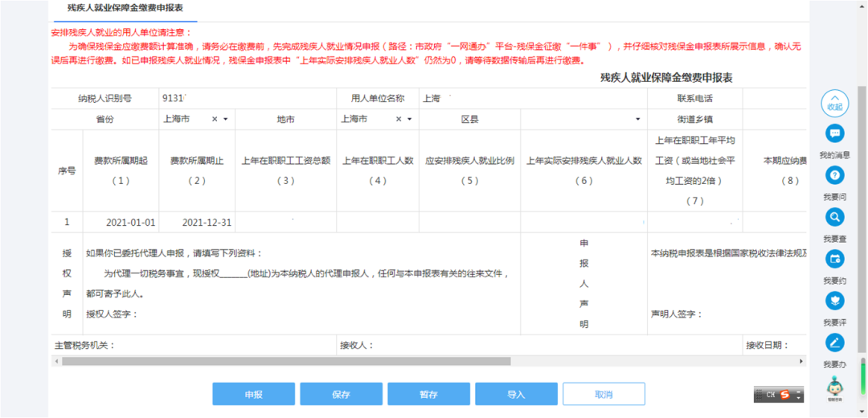
Task: Click the 申报 submit button
Action: tap(253, 394)
